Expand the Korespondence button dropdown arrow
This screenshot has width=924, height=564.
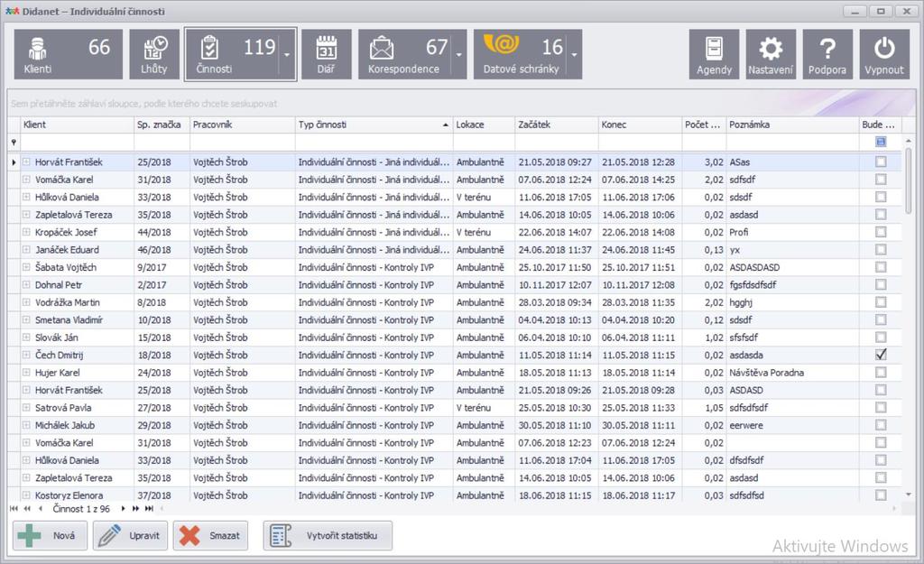click(x=458, y=54)
